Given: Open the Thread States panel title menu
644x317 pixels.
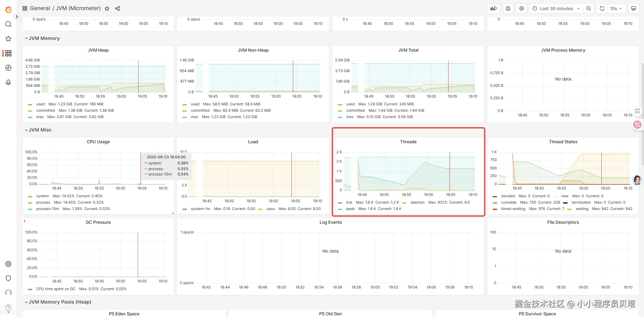Looking at the screenshot, I should (563, 142).
